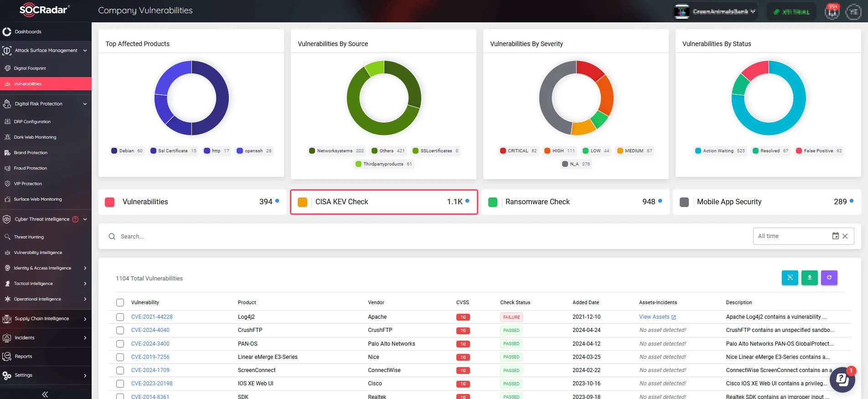Click Supply Chain Intelligence icon
The height and width of the screenshot is (399, 868).
click(7, 319)
